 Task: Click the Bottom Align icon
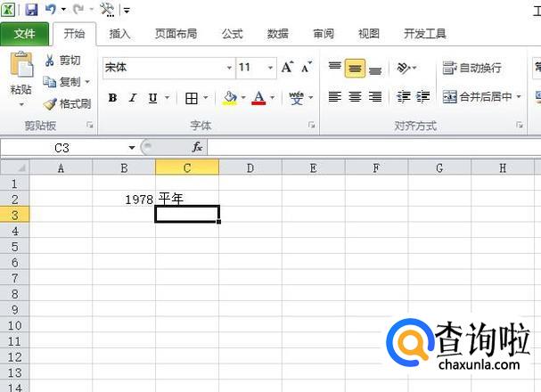(x=375, y=69)
